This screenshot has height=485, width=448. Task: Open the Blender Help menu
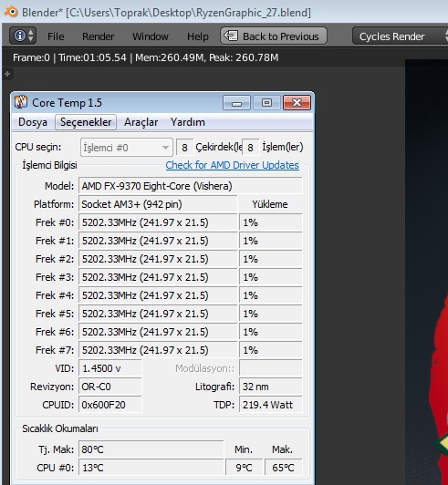[197, 36]
